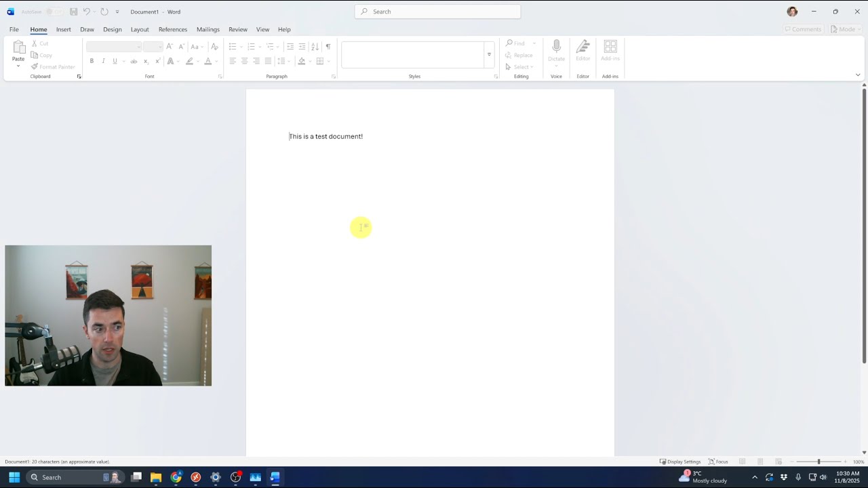This screenshot has width=868, height=488.
Task: Decrease font size with Shrink Font
Action: pyautogui.click(x=180, y=47)
